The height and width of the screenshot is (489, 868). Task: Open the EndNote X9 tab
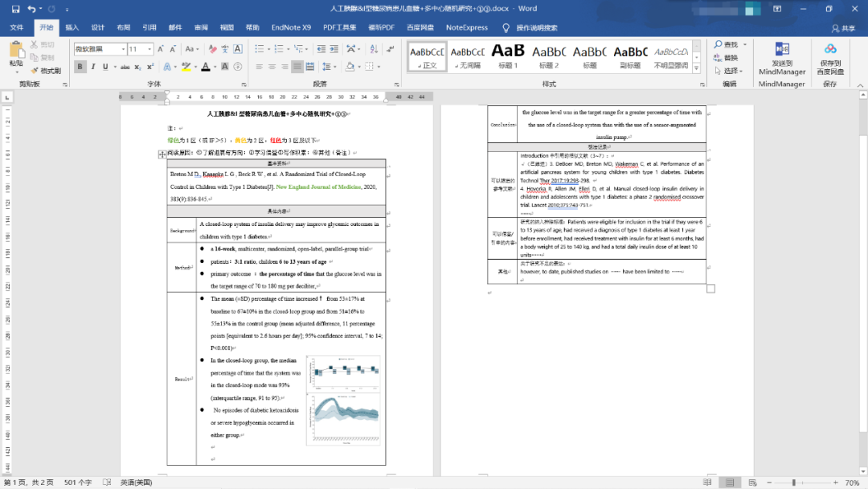tap(291, 27)
